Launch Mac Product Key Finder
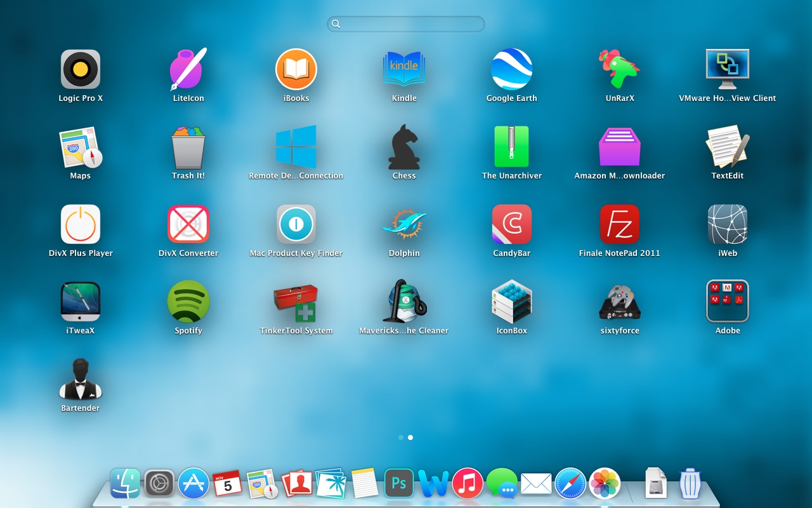 pos(296,224)
